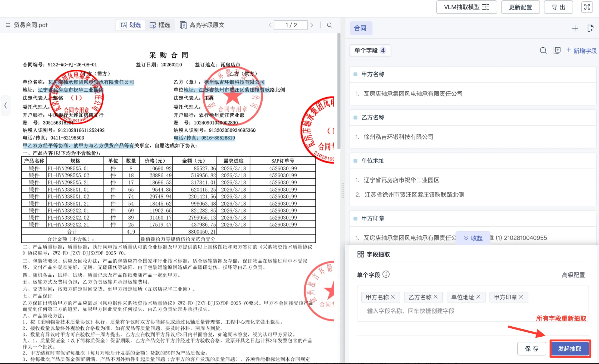
Task: Click result 江苏省徐州市贾汪区紫庄镇耿联路北侧
Action: point(414,195)
